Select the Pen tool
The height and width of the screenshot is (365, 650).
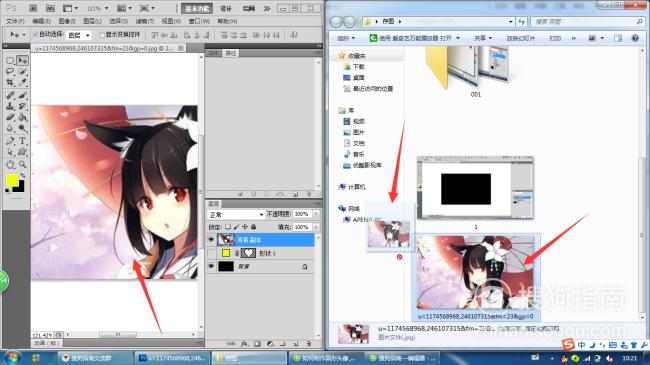click(x=10, y=141)
